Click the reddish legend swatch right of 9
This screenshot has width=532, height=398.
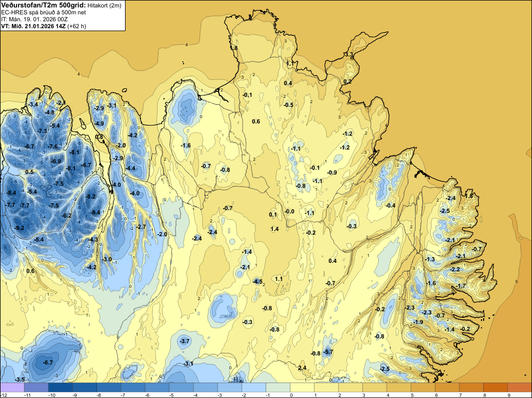520,387
